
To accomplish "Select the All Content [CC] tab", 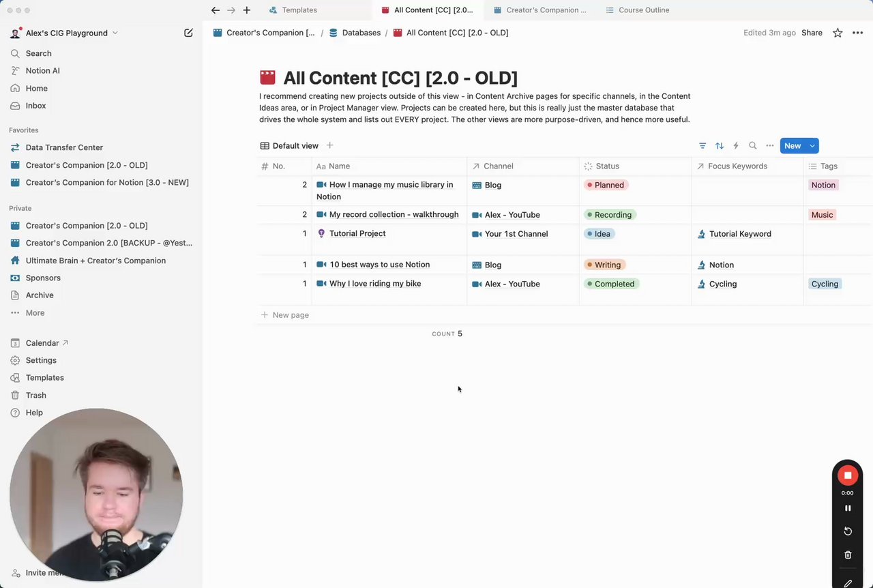I will 428,10.
